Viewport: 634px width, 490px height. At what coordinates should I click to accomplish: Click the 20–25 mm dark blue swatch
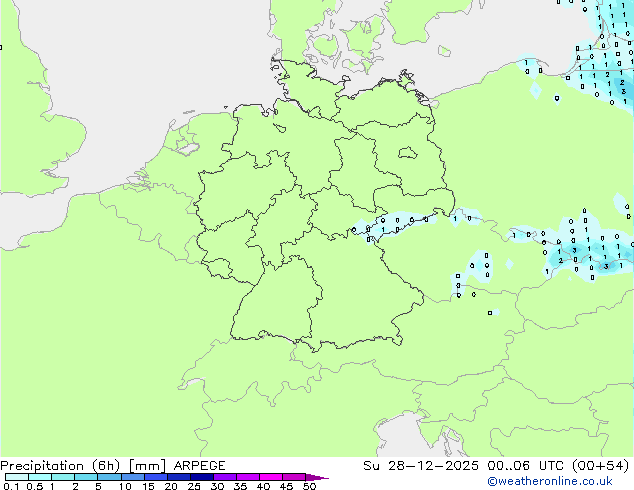tap(178, 477)
